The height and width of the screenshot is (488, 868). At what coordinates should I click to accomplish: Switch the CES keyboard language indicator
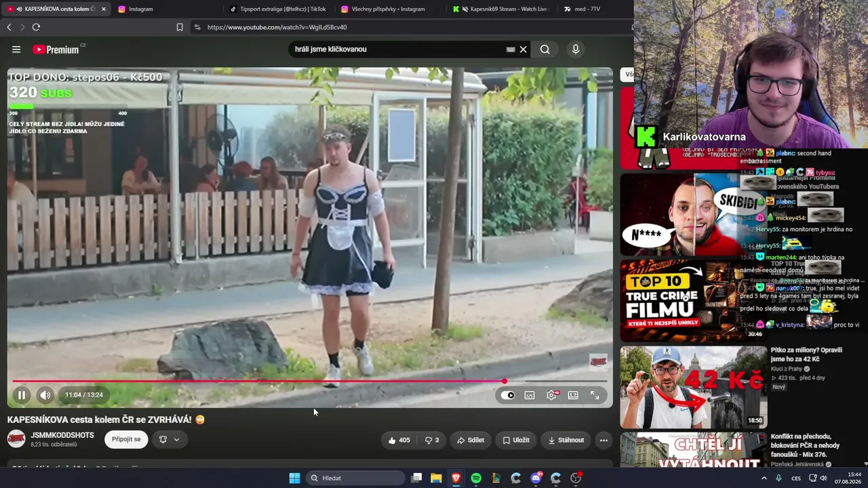pyautogui.click(x=796, y=478)
